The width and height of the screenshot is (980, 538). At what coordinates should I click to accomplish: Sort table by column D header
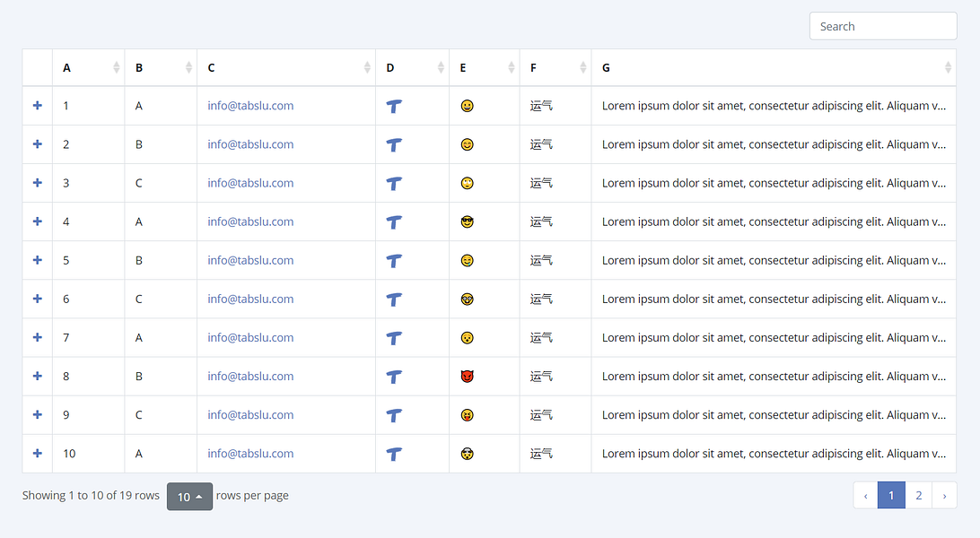point(413,67)
